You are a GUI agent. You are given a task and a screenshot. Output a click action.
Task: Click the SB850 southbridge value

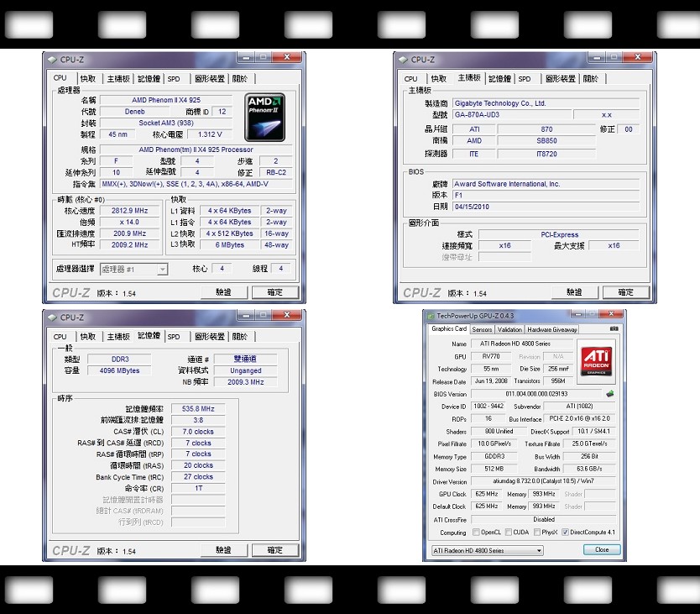click(547, 140)
